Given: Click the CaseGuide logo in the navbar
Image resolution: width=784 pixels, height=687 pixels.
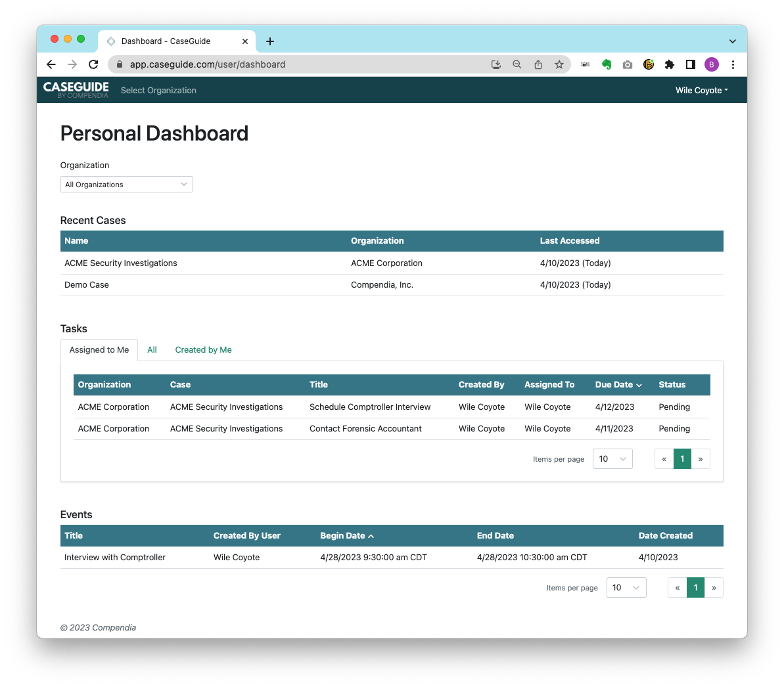Looking at the screenshot, I should click(76, 90).
